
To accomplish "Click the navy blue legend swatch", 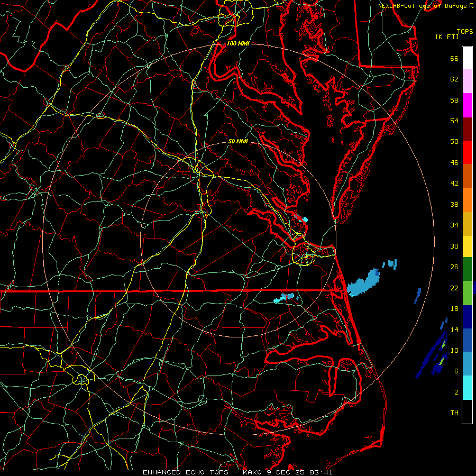I will pos(467,317).
